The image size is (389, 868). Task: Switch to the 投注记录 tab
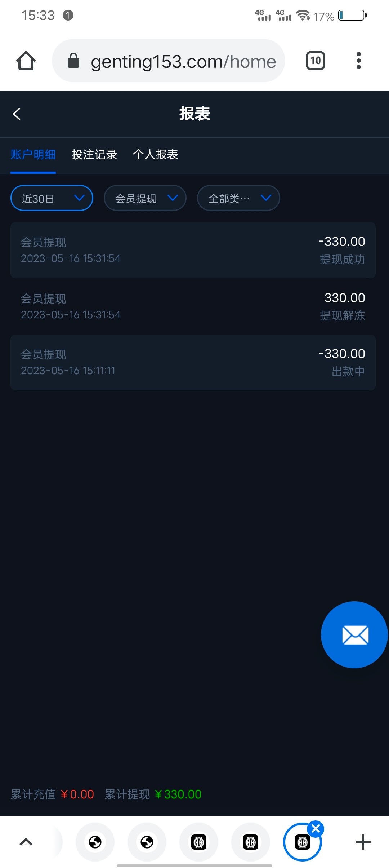pos(94,155)
